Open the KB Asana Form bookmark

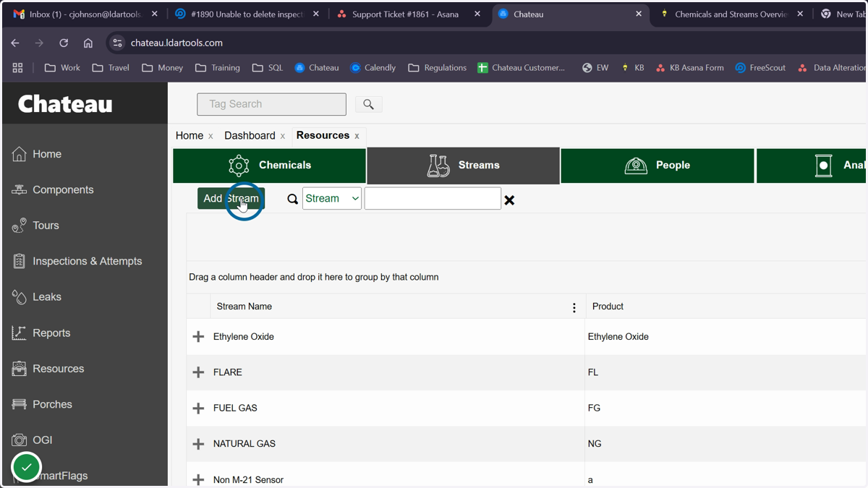click(x=689, y=67)
